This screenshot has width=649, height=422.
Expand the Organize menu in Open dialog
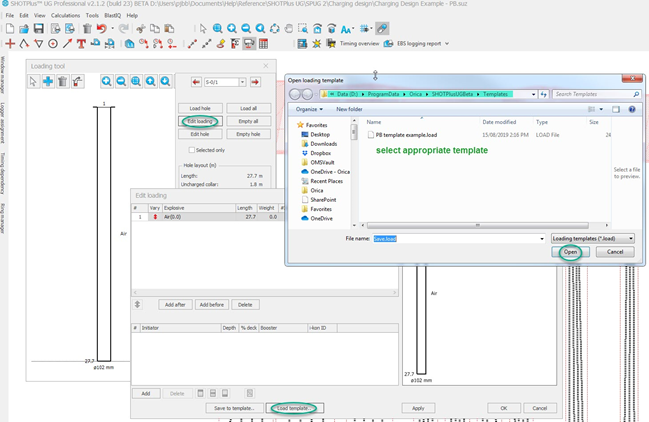tap(309, 109)
